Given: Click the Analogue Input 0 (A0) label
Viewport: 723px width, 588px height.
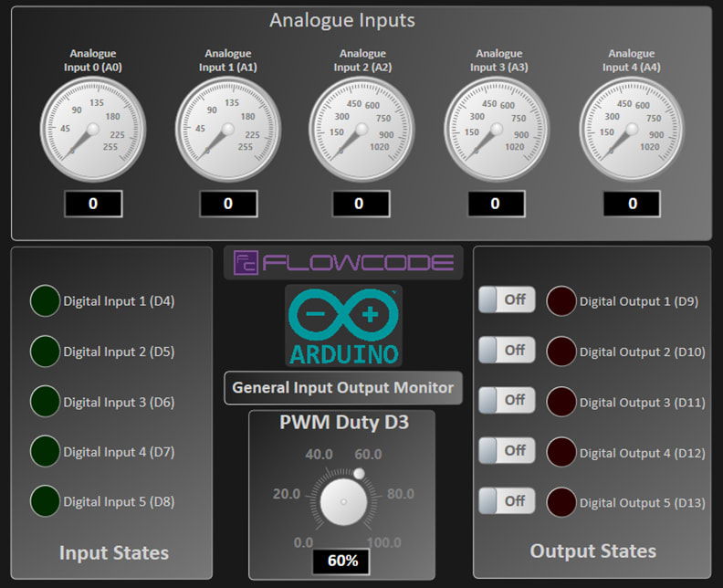Looking at the screenshot, I should click(93, 60).
